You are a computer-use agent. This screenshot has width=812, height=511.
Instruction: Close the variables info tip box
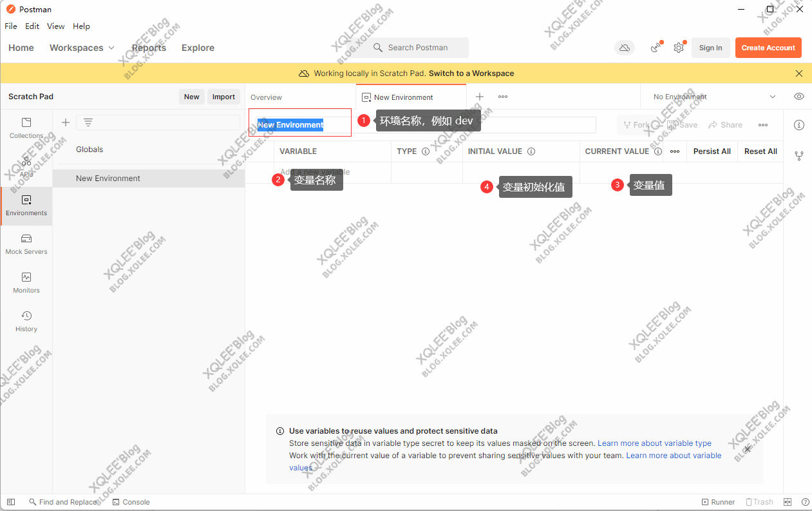coord(747,448)
